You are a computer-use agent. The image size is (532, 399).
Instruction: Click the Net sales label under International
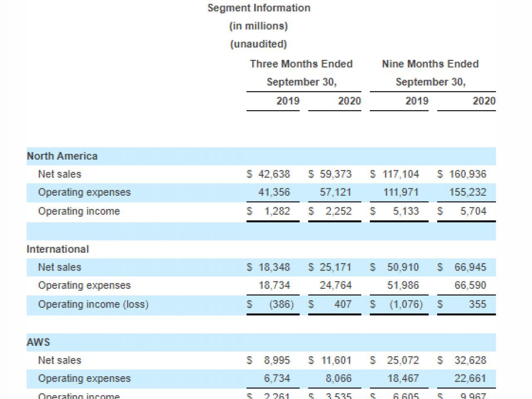pyautogui.click(x=60, y=267)
